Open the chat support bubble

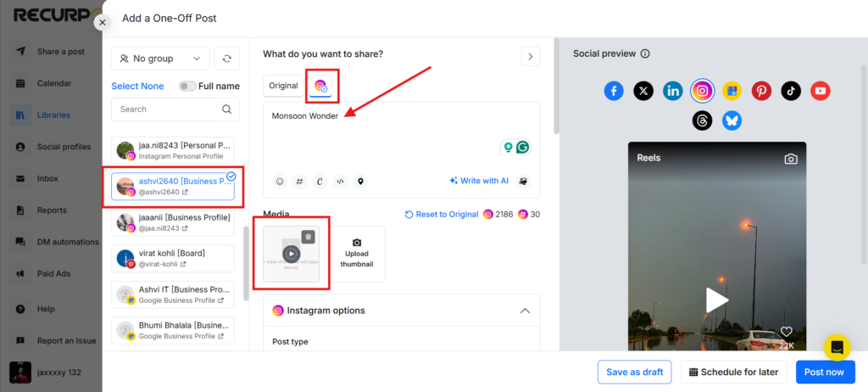[837, 348]
